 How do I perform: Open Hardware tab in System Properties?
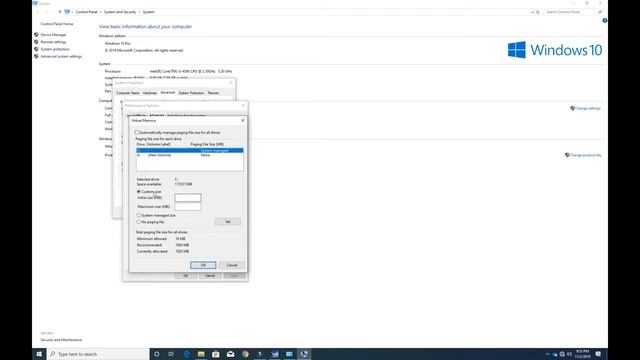[x=150, y=93]
